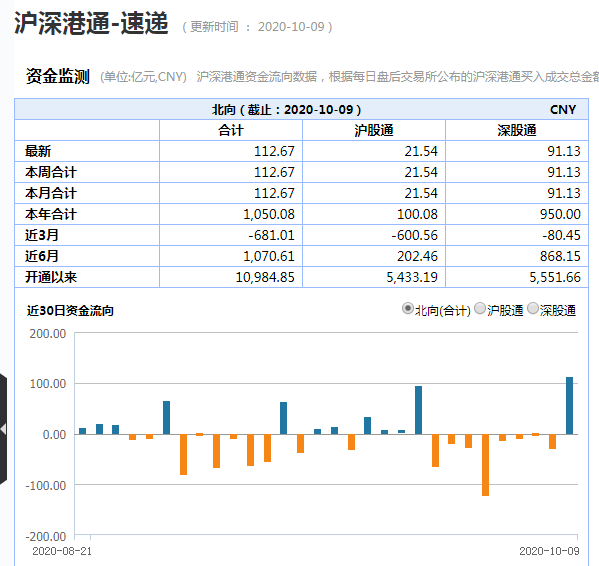Image resolution: width=599 pixels, height=566 pixels.
Task: Click the CNY currency label
Action: (x=563, y=110)
